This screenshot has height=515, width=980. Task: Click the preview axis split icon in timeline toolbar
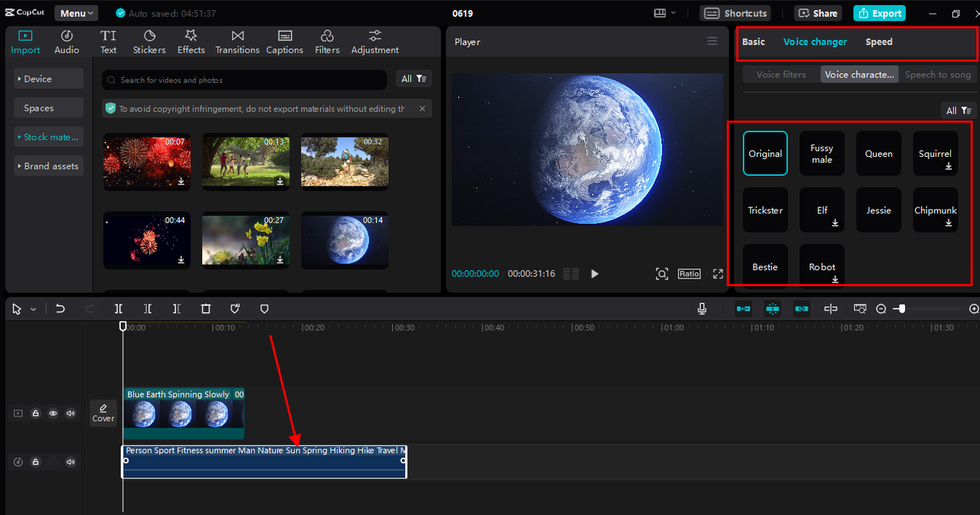831,308
